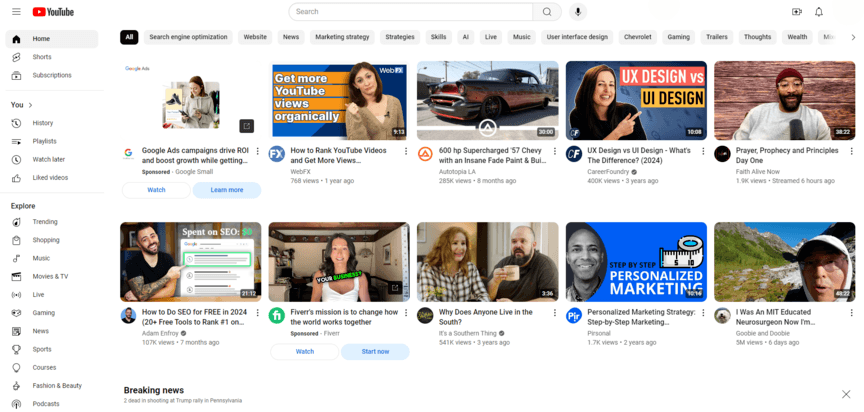Activate voice search microphone

pyautogui.click(x=578, y=12)
